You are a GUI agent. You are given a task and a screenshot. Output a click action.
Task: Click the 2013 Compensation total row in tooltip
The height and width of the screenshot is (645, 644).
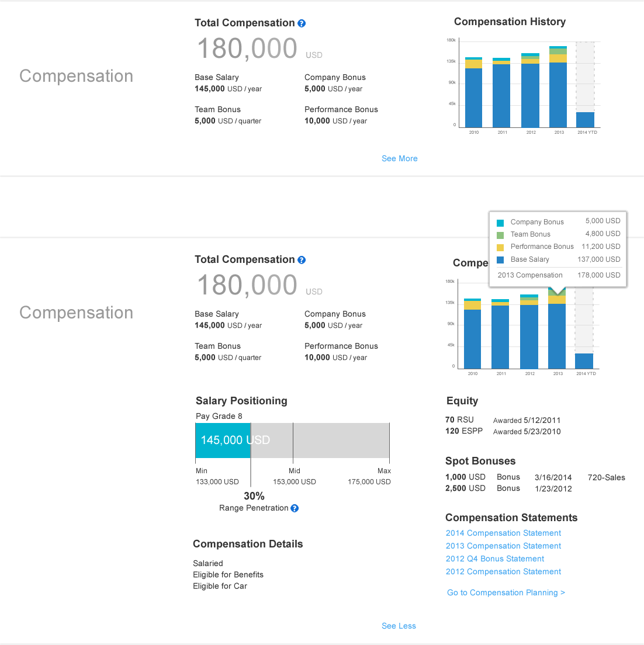point(558,275)
